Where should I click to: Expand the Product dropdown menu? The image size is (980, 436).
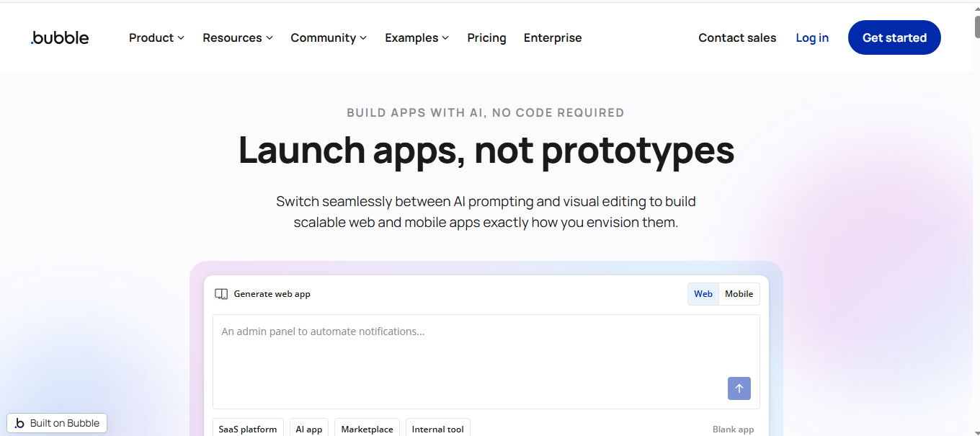156,38
